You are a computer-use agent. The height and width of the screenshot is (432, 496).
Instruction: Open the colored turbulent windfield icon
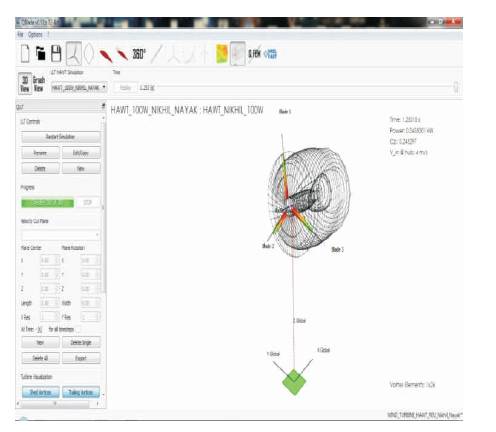pos(222,54)
